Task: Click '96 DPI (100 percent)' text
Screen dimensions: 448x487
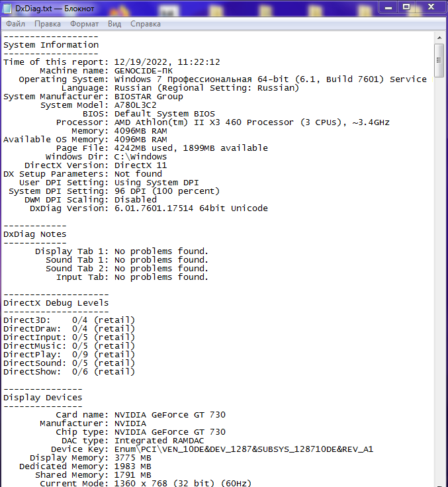Action: click(x=167, y=191)
